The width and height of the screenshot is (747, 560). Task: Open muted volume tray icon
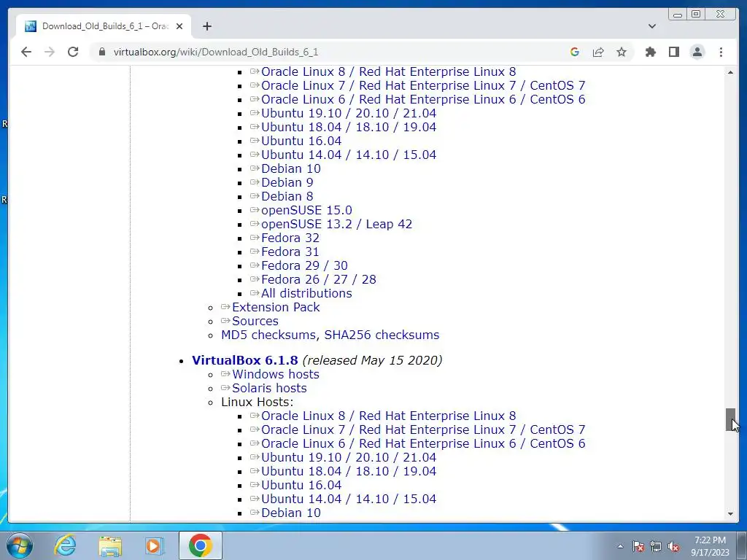point(673,546)
